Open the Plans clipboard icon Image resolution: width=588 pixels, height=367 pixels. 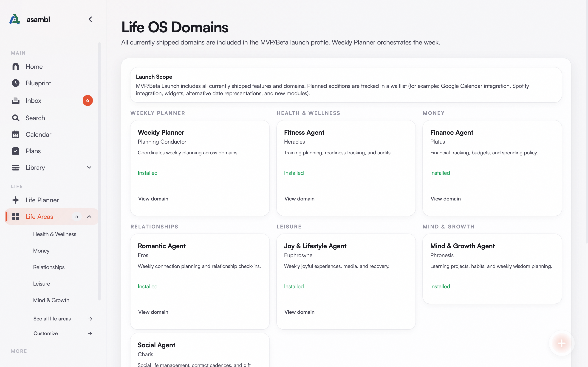tap(16, 151)
